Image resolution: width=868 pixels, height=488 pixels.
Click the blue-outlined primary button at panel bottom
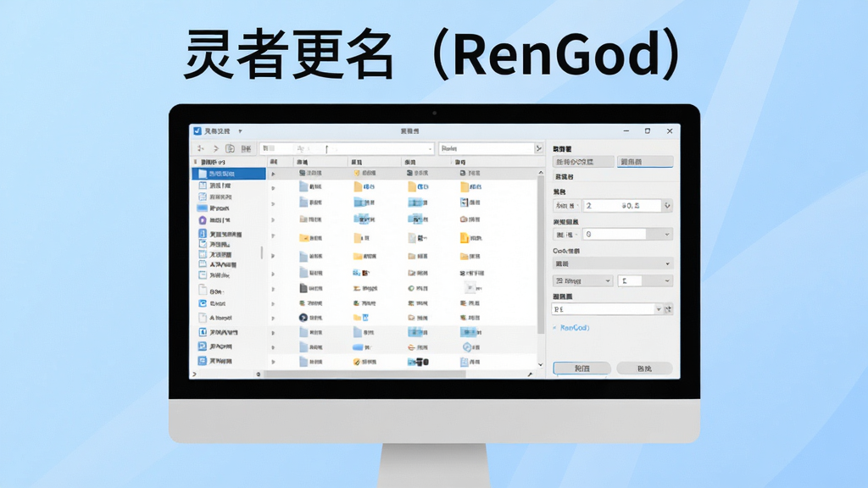tap(581, 368)
